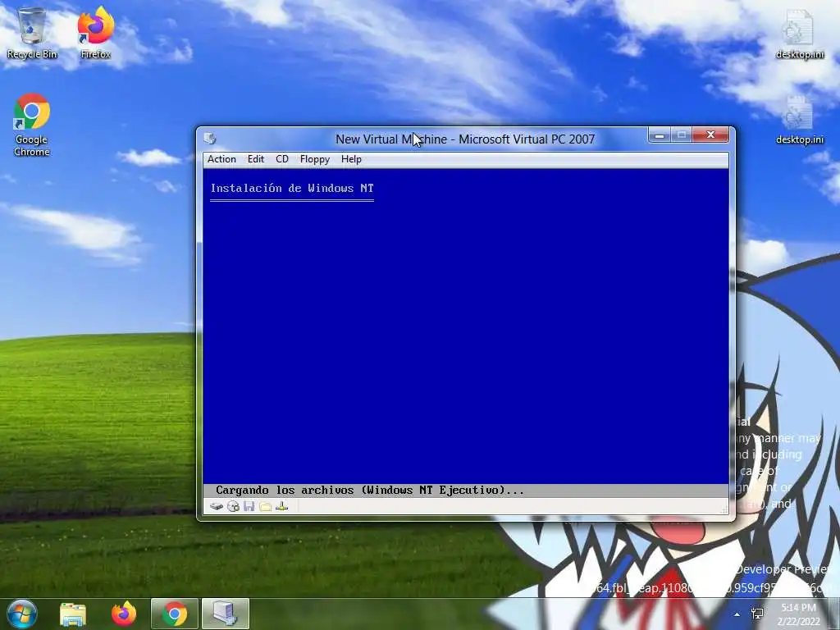840x630 pixels.
Task: Launch Firefox from the taskbar
Action: 124,614
